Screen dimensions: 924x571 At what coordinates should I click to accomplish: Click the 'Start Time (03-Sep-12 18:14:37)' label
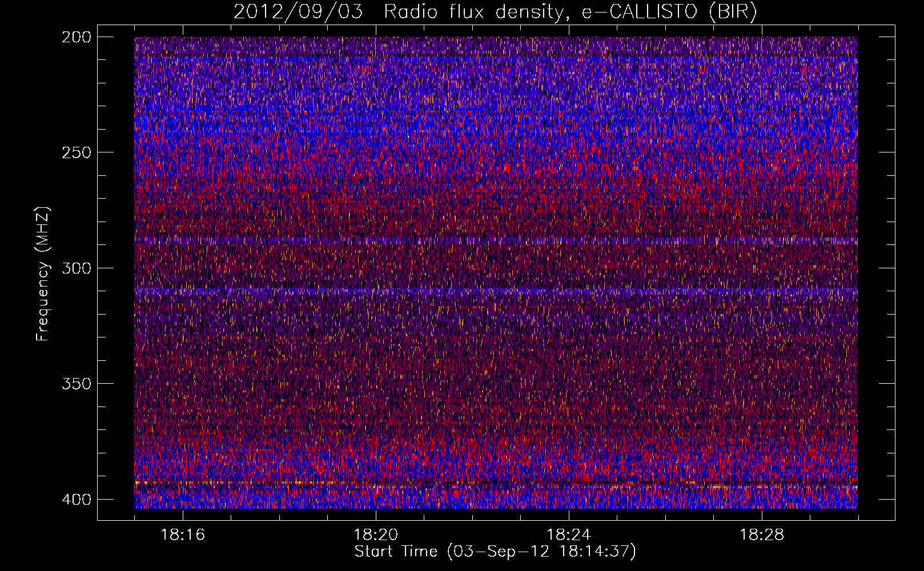[x=495, y=552]
